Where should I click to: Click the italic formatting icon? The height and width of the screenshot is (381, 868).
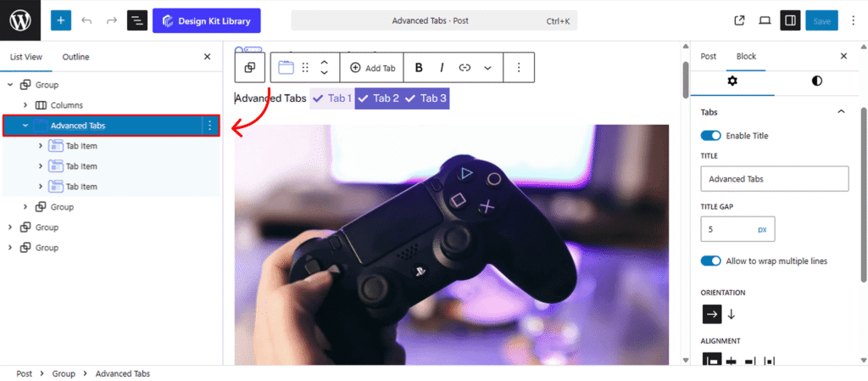[442, 68]
